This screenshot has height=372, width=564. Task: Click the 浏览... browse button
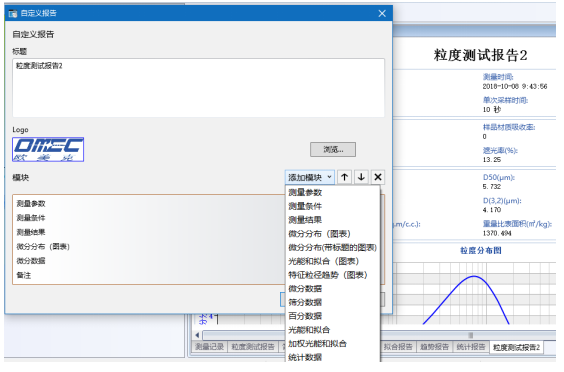tap(333, 149)
